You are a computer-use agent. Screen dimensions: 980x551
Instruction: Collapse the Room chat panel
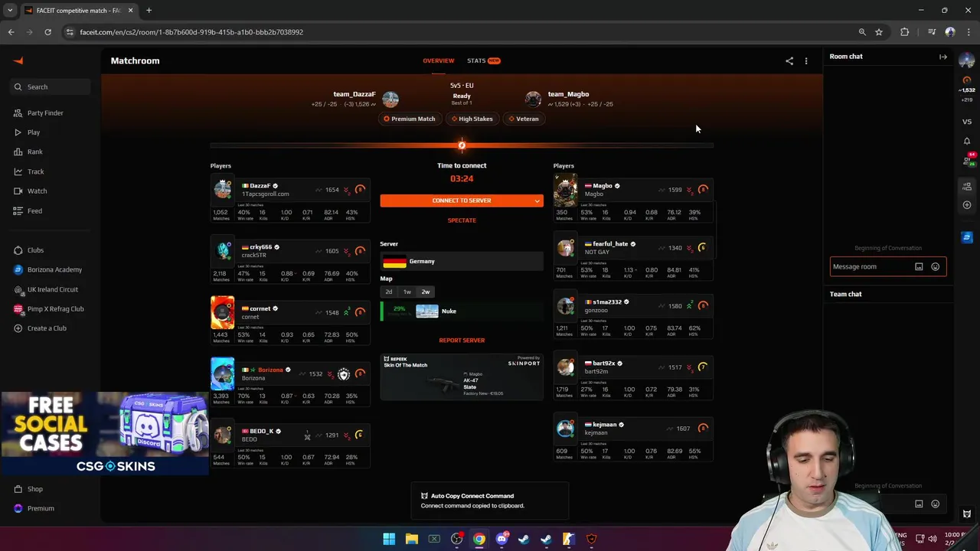[x=943, y=57]
